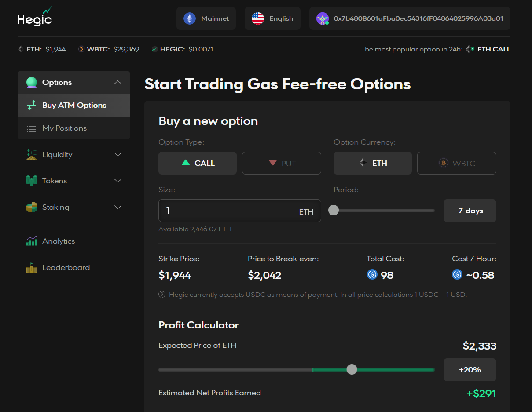
Task: Click the wallet address button
Action: tap(410, 18)
